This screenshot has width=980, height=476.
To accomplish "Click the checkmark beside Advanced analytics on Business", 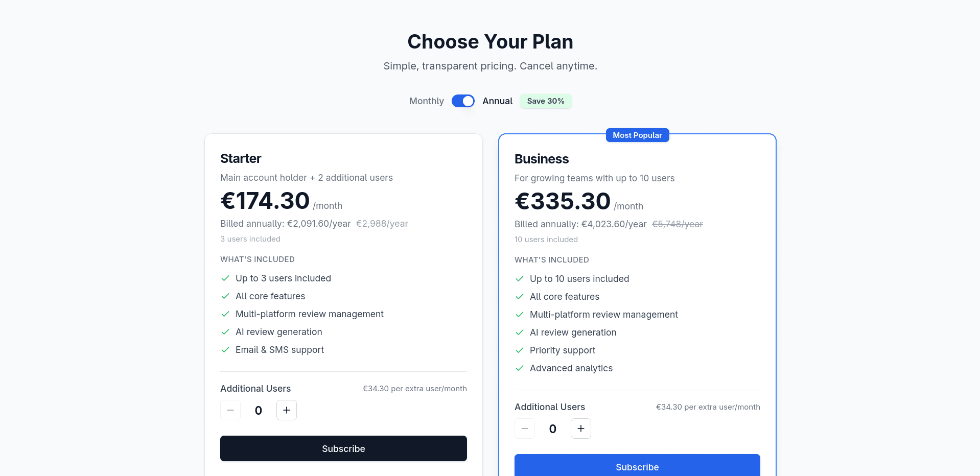I will coord(520,368).
